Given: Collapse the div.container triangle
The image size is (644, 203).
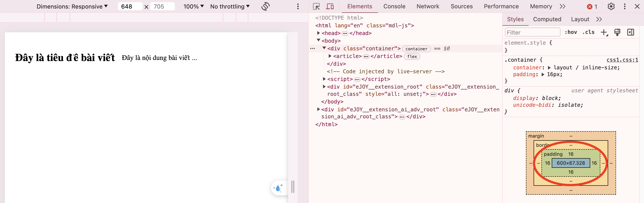Looking at the screenshot, I should click(324, 48).
